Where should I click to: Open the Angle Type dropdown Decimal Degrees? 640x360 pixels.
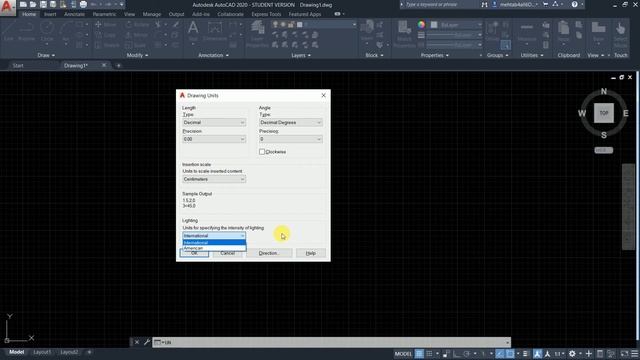pyautogui.click(x=291, y=122)
